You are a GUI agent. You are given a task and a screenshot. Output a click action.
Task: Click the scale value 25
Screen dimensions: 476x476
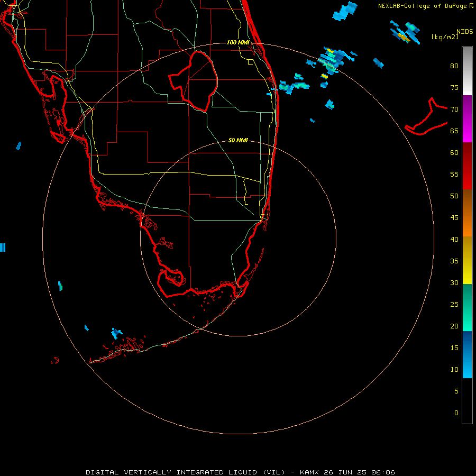click(454, 304)
